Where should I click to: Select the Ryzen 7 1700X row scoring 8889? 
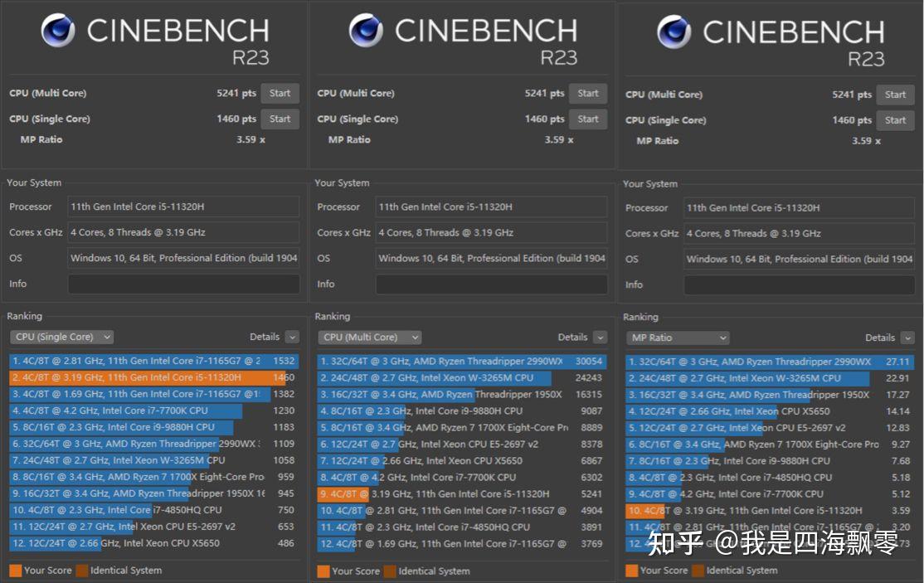tap(462, 428)
